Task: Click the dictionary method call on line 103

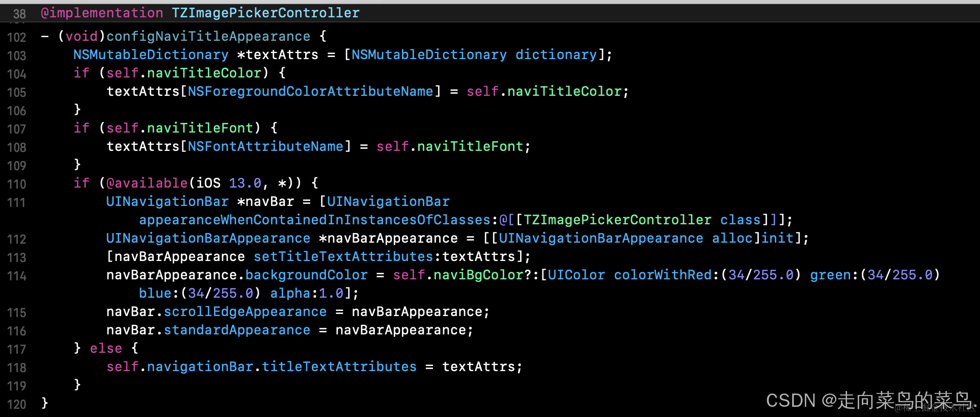Action: [x=556, y=55]
